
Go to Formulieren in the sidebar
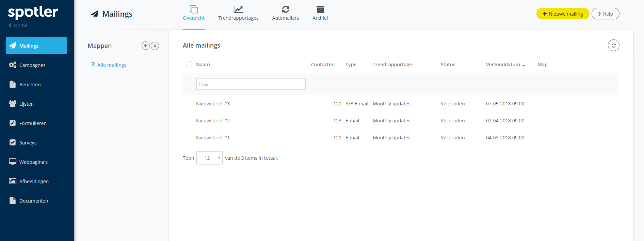coord(33,123)
